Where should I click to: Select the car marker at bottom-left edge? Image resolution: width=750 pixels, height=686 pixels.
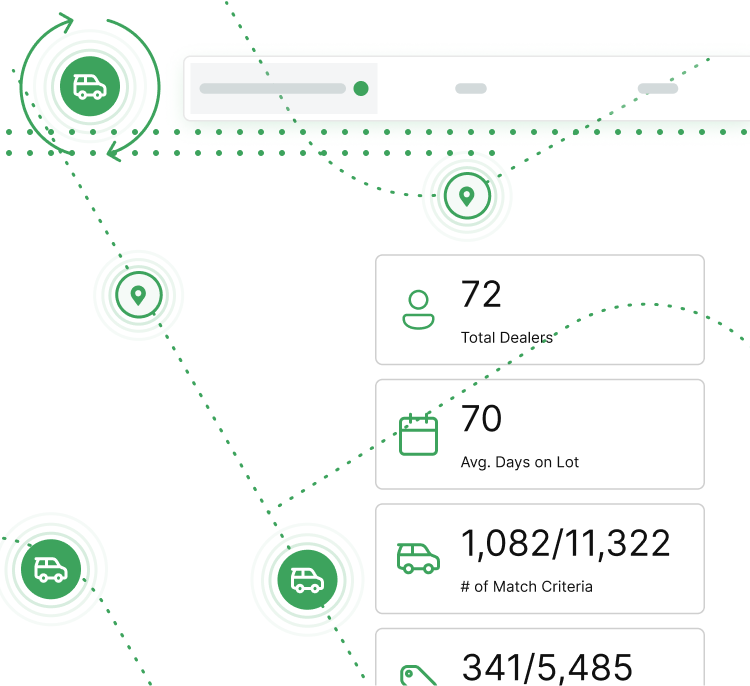click(x=50, y=569)
